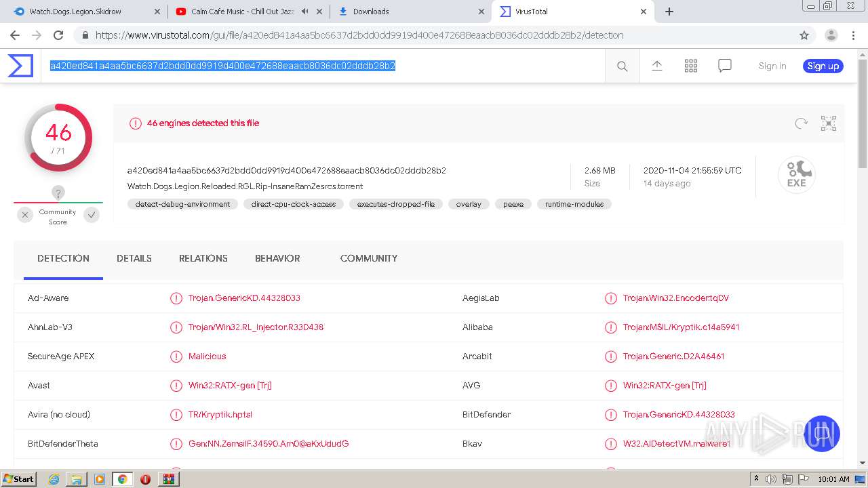
Task: Click the taskbar clock 10:01 AM
Action: tap(834, 479)
